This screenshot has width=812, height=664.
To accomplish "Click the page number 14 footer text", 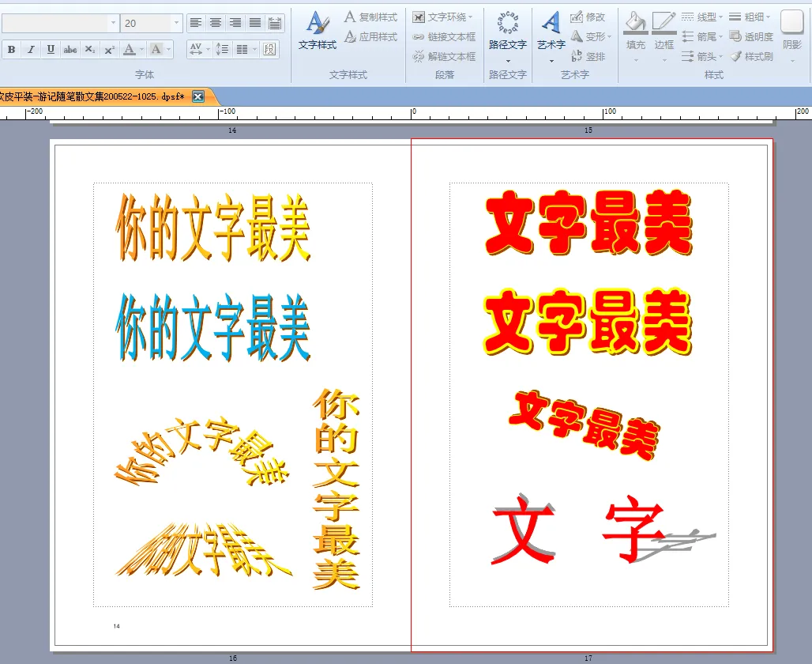I will point(117,626).
